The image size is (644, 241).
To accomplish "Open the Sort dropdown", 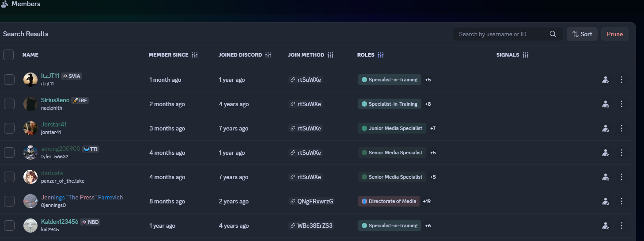I will 582,34.
